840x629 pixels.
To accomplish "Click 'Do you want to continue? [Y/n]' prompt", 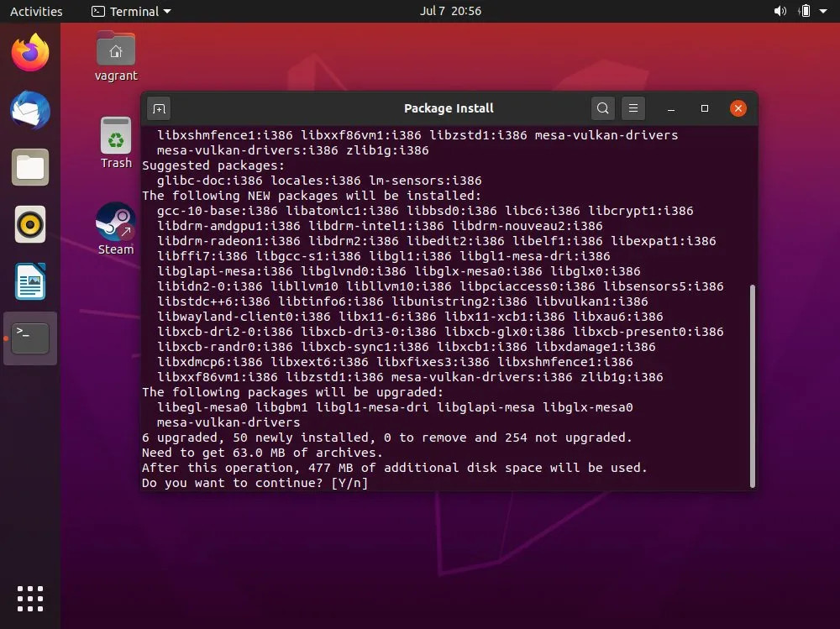I will [255, 483].
